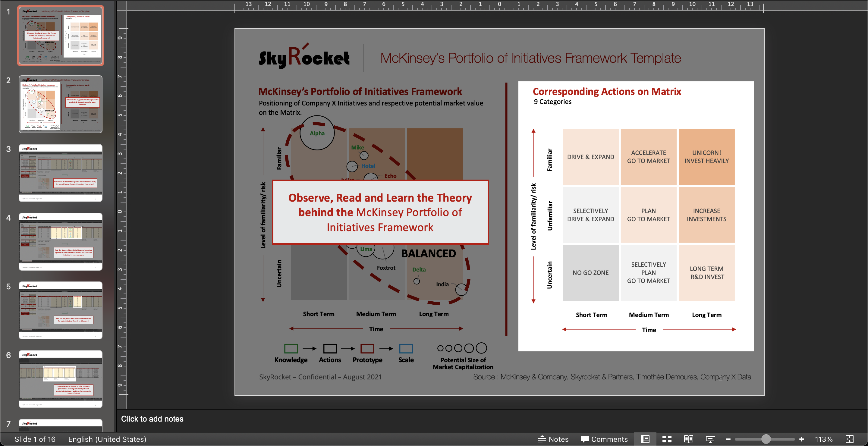
Task: Select the NO GO ZONE cell
Action: (590, 273)
